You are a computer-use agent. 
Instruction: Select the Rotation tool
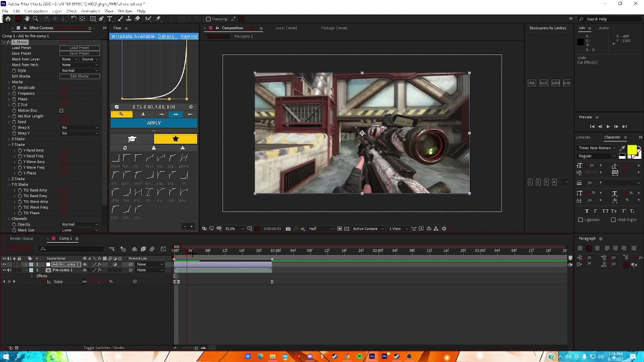click(73, 19)
